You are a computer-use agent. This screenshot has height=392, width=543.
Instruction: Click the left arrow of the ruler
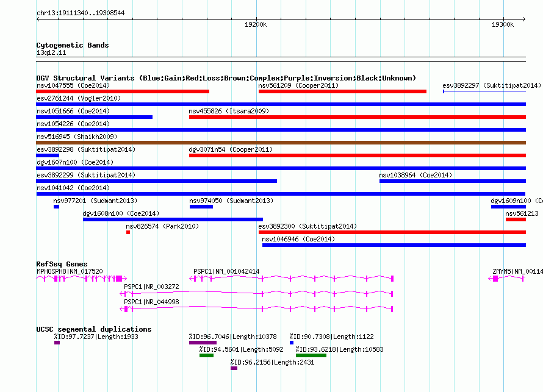(38, 19)
